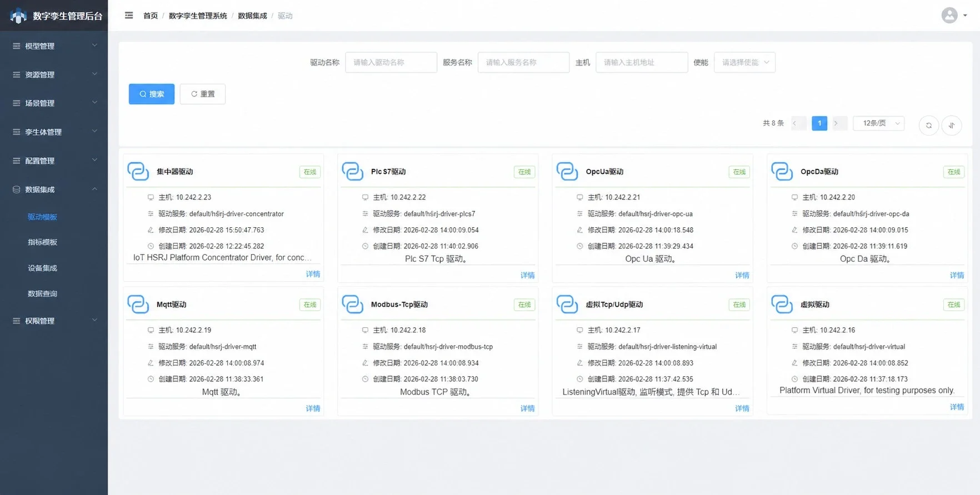This screenshot has height=495, width=980.
Task: Open the user avatar icon menu
Action: point(949,16)
